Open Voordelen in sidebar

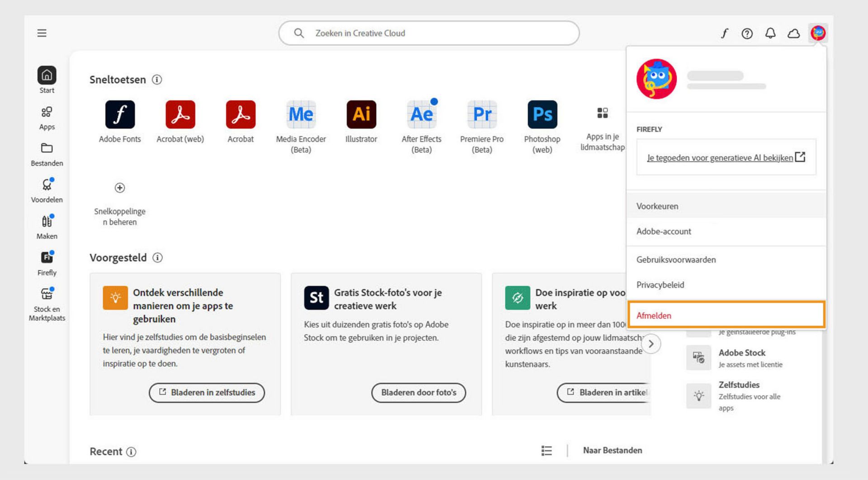pos(47,190)
